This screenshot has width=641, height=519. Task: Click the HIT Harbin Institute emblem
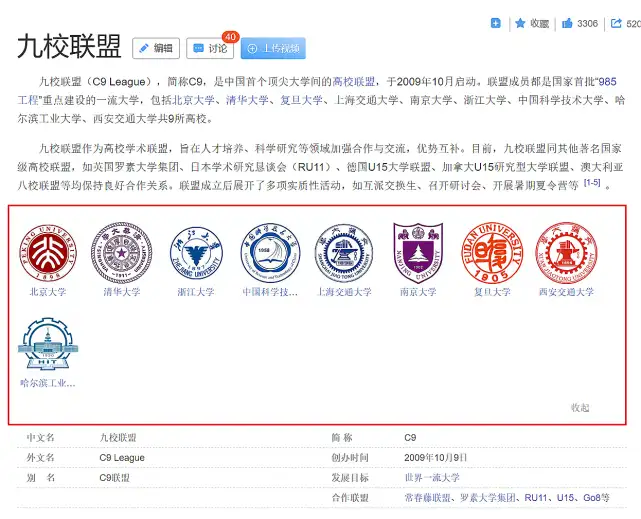(x=48, y=344)
